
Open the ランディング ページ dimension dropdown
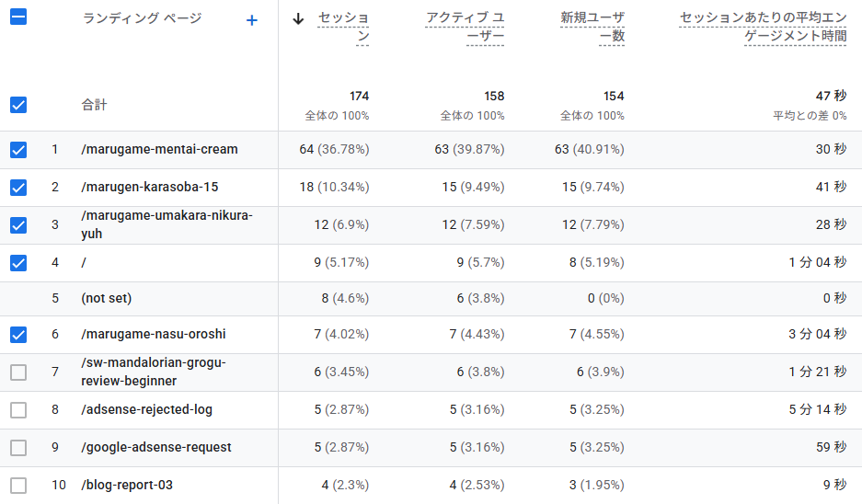coord(142,18)
